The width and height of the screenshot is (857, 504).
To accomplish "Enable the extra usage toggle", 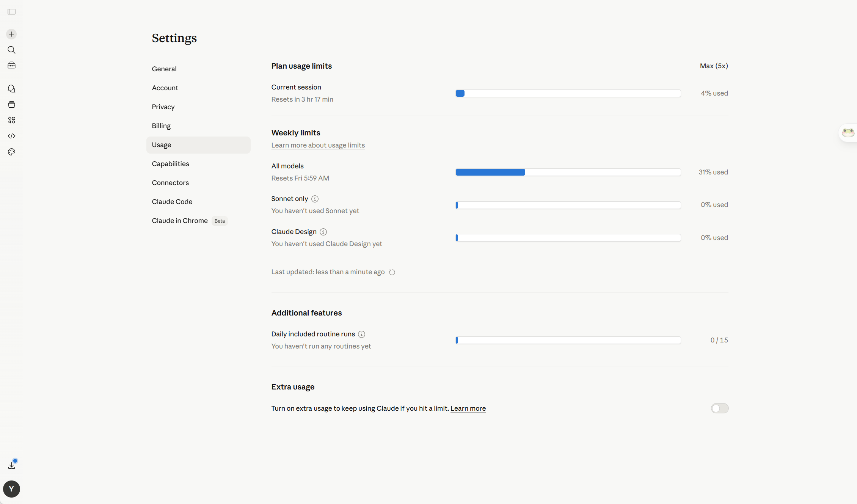I will tap(719, 408).
